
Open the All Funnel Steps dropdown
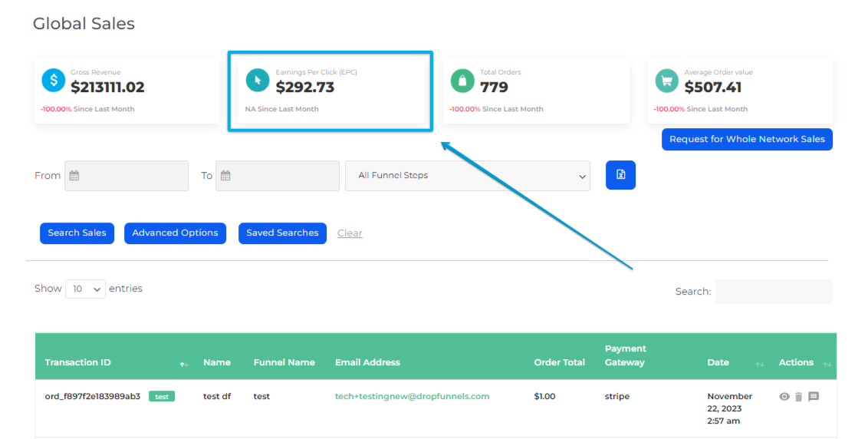point(468,176)
